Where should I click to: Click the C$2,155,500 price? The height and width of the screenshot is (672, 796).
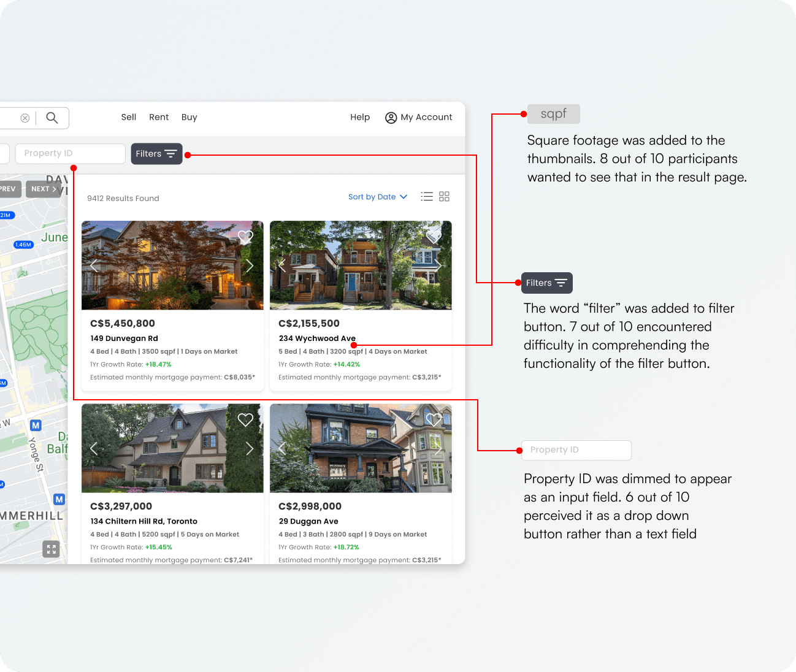coord(309,324)
